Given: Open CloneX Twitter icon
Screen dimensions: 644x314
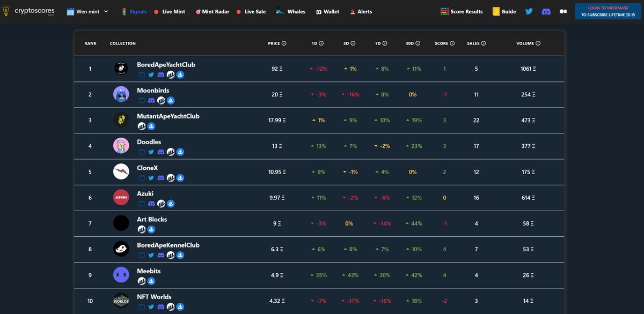Looking at the screenshot, I should [x=151, y=178].
